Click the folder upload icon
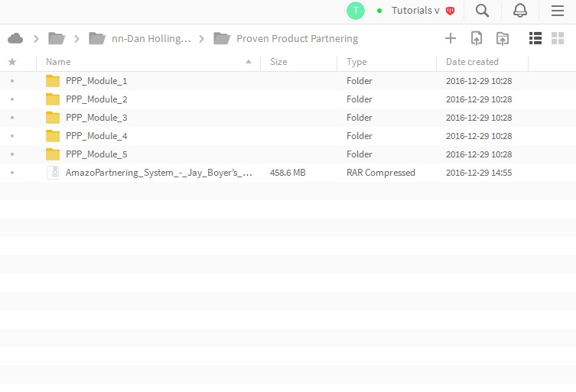Screen dimensions: 576x392 click(x=502, y=38)
